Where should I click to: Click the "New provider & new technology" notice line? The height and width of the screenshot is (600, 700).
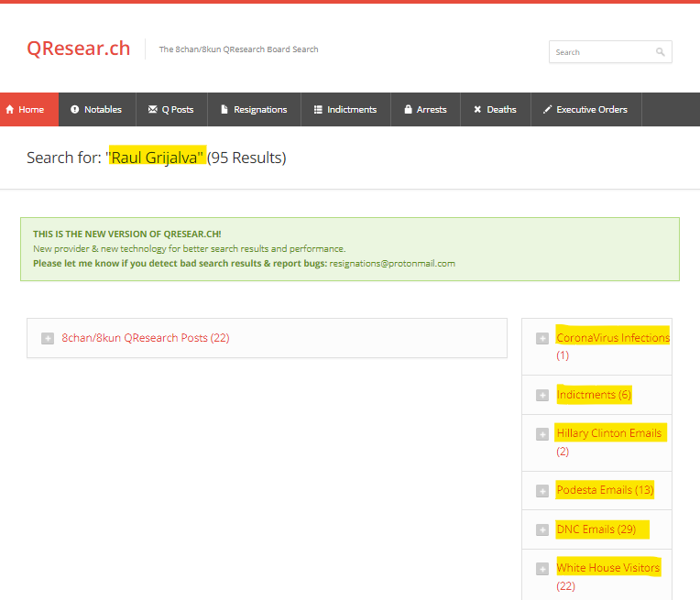[190, 248]
